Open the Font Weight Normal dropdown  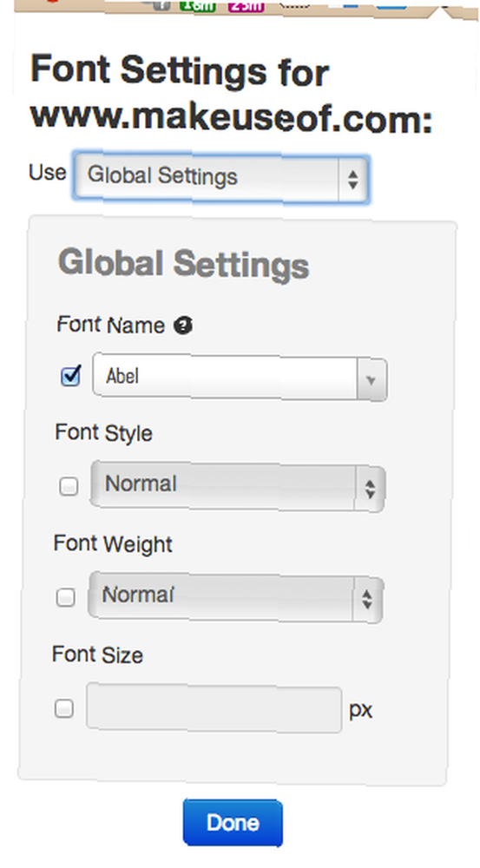(x=235, y=597)
